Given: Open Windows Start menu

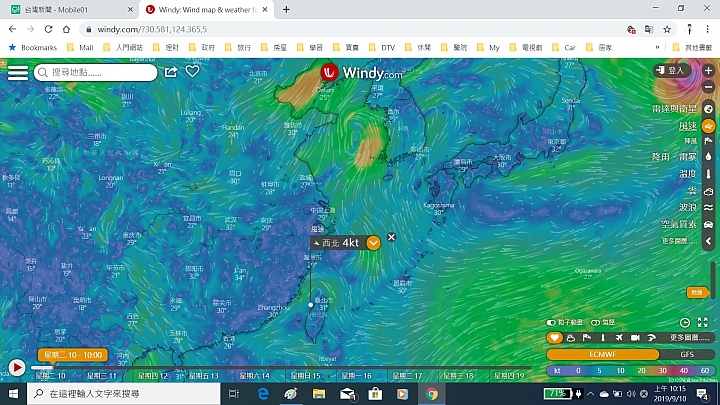Looking at the screenshot, I should 13,394.
